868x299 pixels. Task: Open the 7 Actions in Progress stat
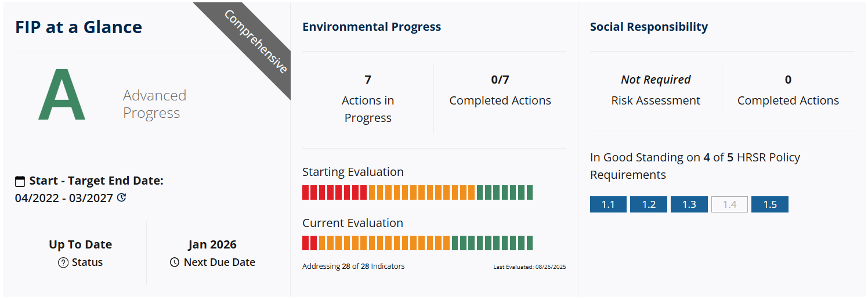pyautogui.click(x=367, y=100)
